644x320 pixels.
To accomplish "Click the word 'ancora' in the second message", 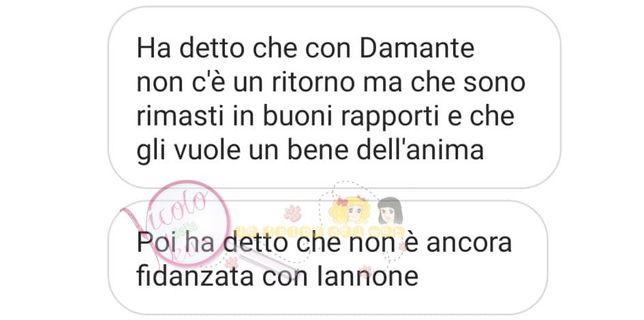I will pos(469,244).
